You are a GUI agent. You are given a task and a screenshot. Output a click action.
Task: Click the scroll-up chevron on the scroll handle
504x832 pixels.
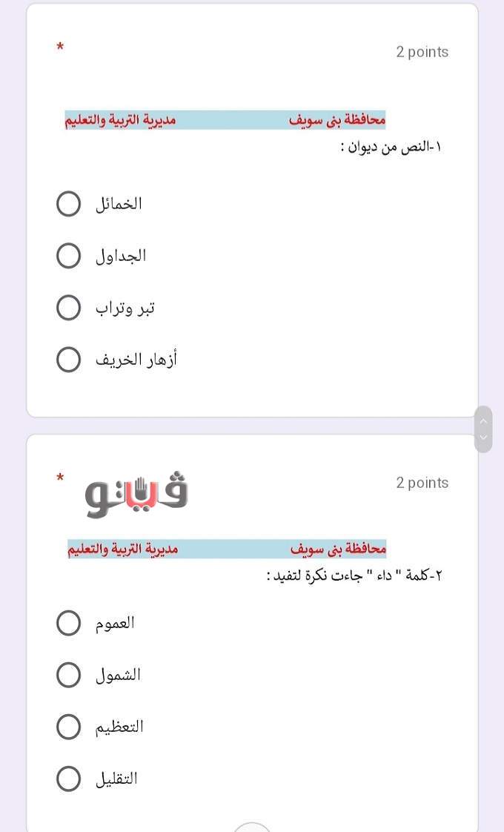tap(483, 420)
